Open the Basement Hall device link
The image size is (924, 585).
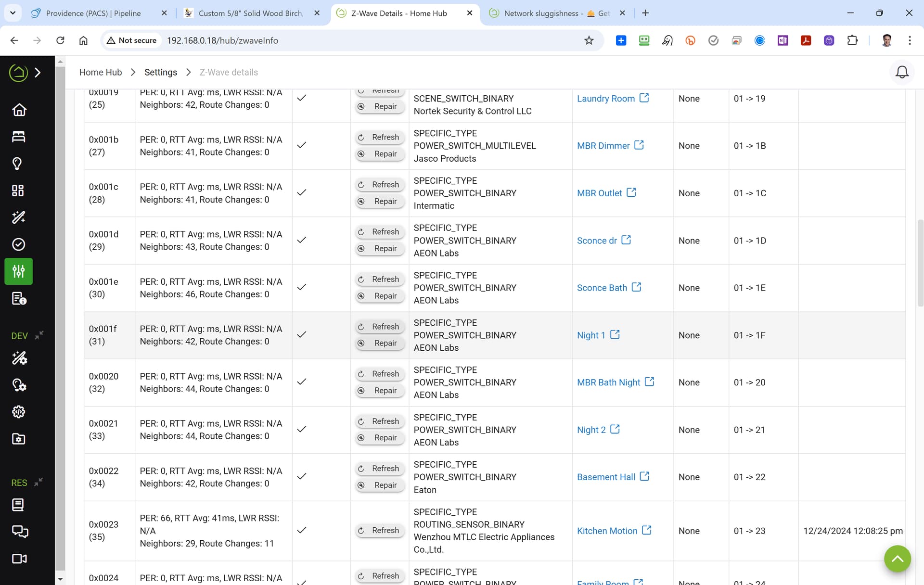pos(606,477)
